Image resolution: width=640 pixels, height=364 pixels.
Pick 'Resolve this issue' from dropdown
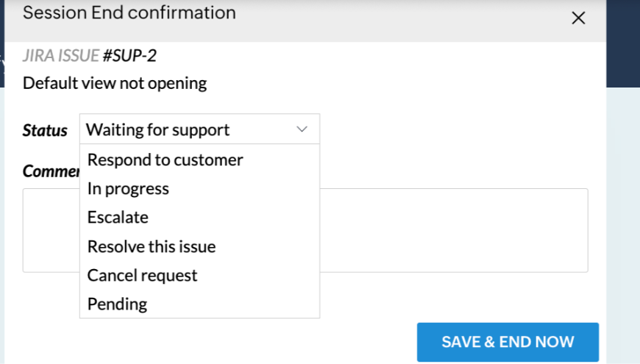click(x=152, y=246)
